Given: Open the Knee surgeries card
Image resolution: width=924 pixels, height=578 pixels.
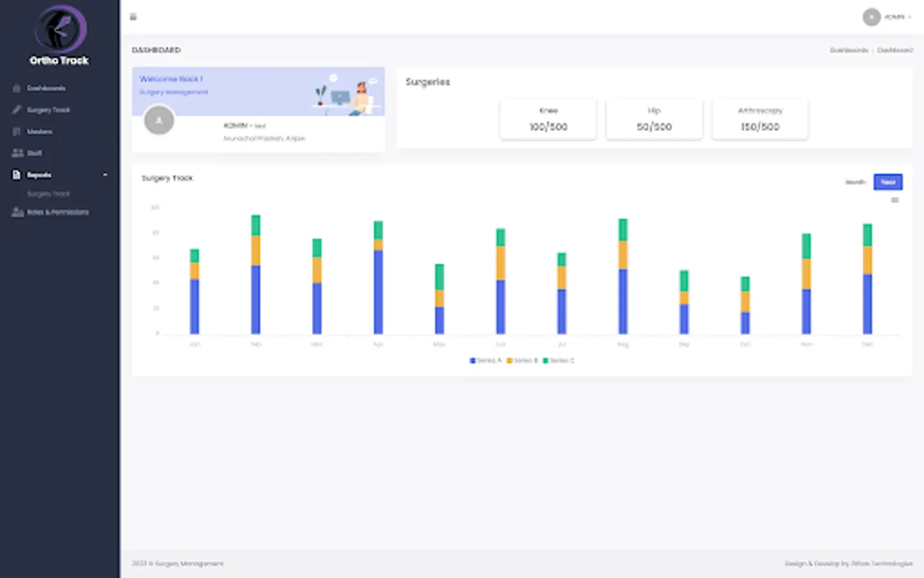Looking at the screenshot, I should (548, 119).
